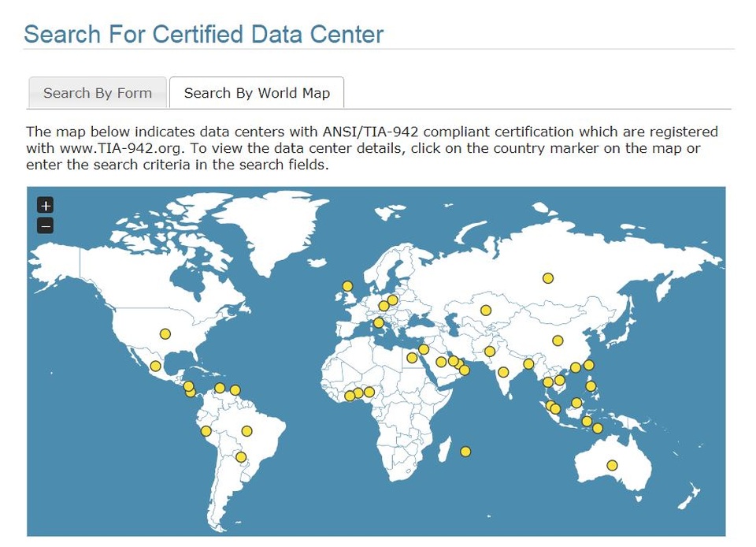The image size is (756, 547).
Task: Open the marker in Peru
Action: click(x=206, y=431)
